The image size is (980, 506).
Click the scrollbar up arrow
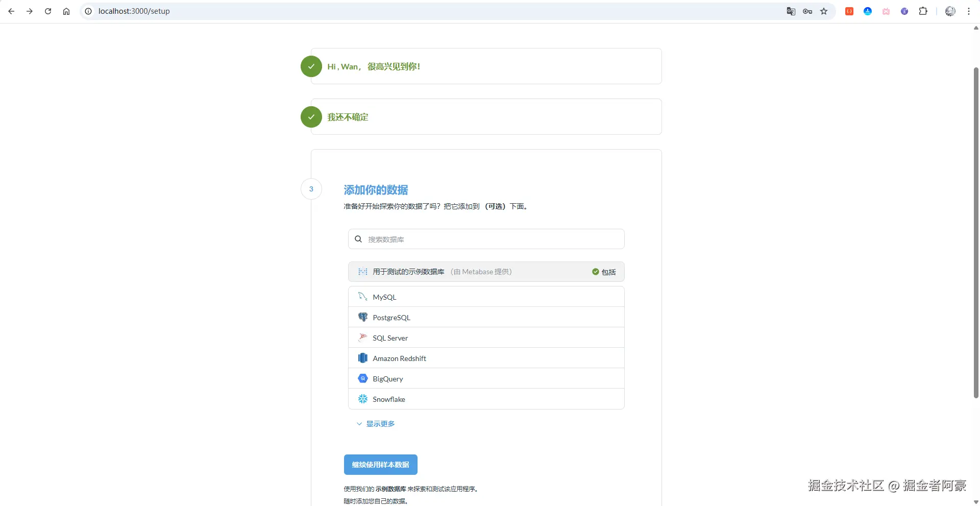(976, 28)
